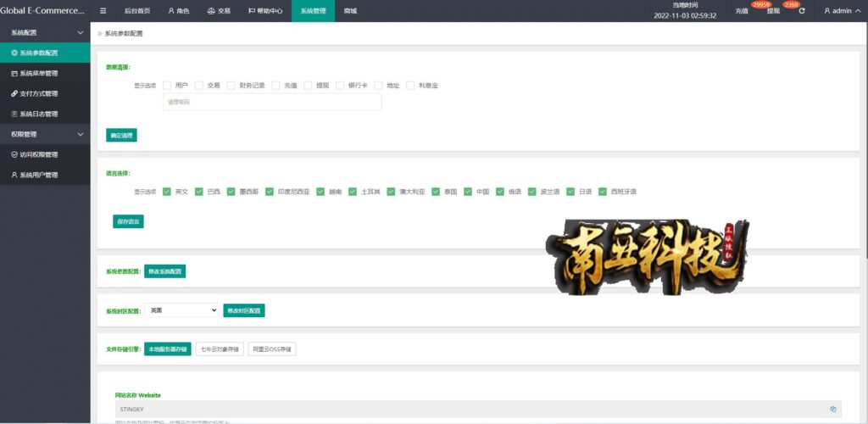Image resolution: width=868 pixels, height=424 pixels.
Task: Click the 修改时区配置 button
Action: [244, 310]
